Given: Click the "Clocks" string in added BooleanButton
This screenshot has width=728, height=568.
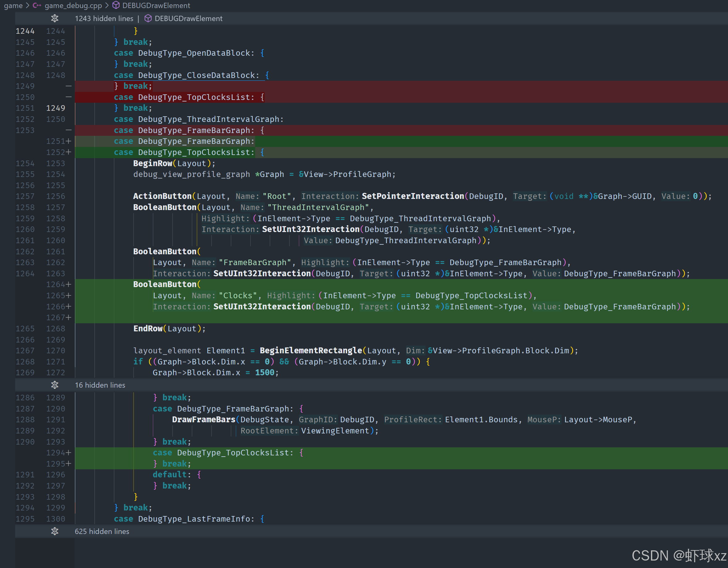Looking at the screenshot, I should tap(238, 295).
